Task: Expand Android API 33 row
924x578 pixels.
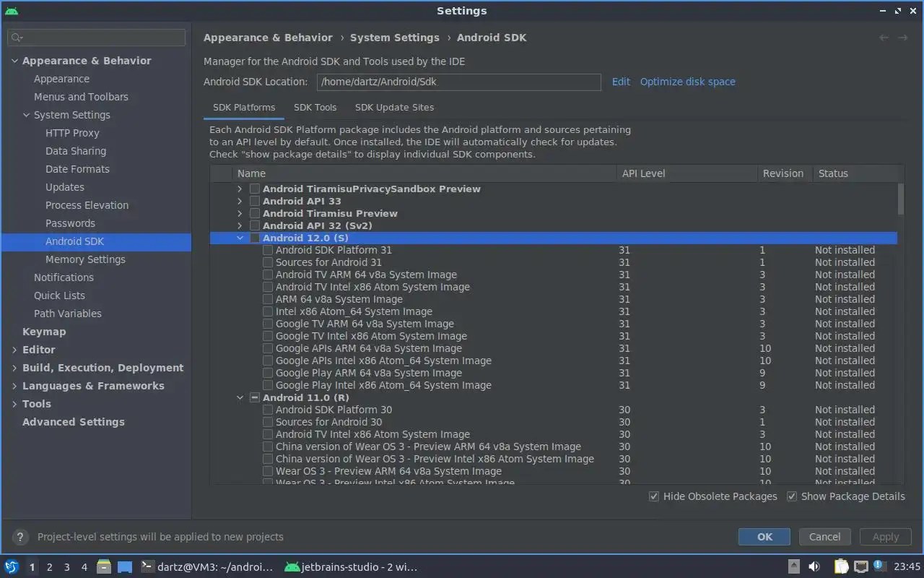Action: pyautogui.click(x=240, y=201)
